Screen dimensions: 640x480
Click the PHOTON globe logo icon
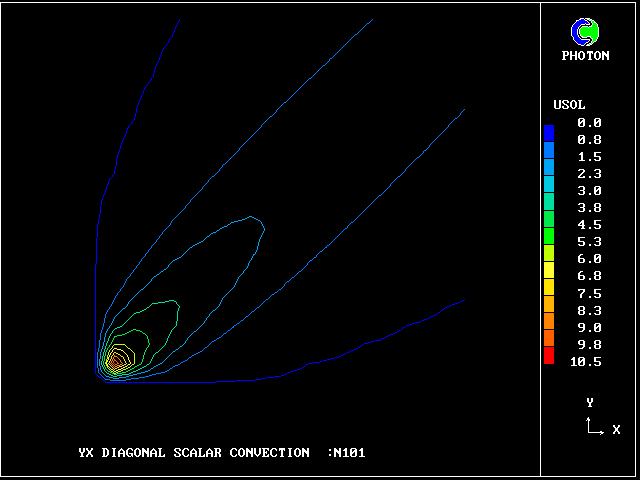click(x=585, y=32)
